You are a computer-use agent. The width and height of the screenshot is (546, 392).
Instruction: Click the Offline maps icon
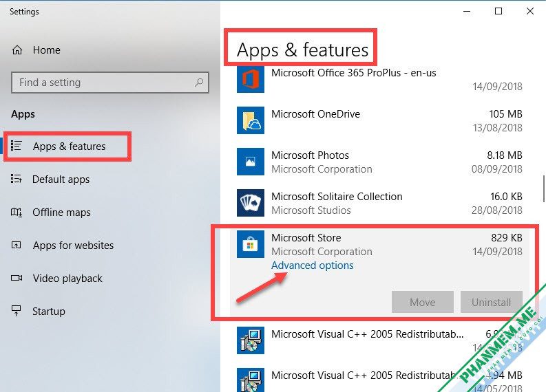(17, 213)
